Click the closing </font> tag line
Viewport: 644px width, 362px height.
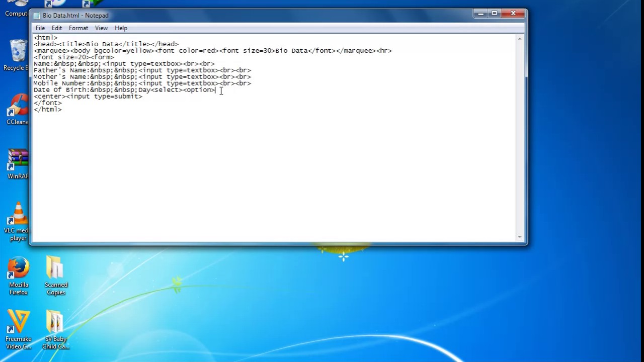[48, 103]
